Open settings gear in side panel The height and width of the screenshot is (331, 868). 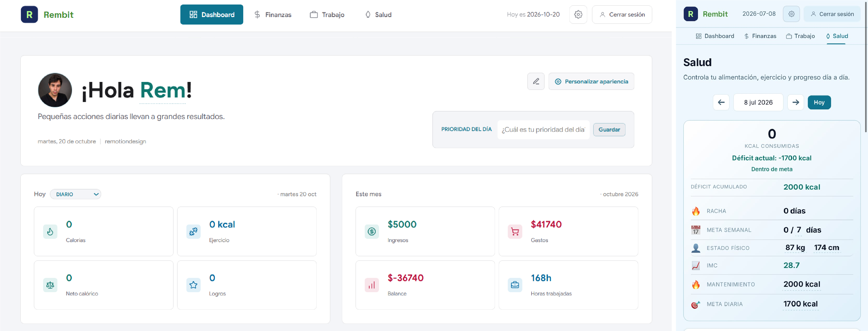(x=791, y=14)
